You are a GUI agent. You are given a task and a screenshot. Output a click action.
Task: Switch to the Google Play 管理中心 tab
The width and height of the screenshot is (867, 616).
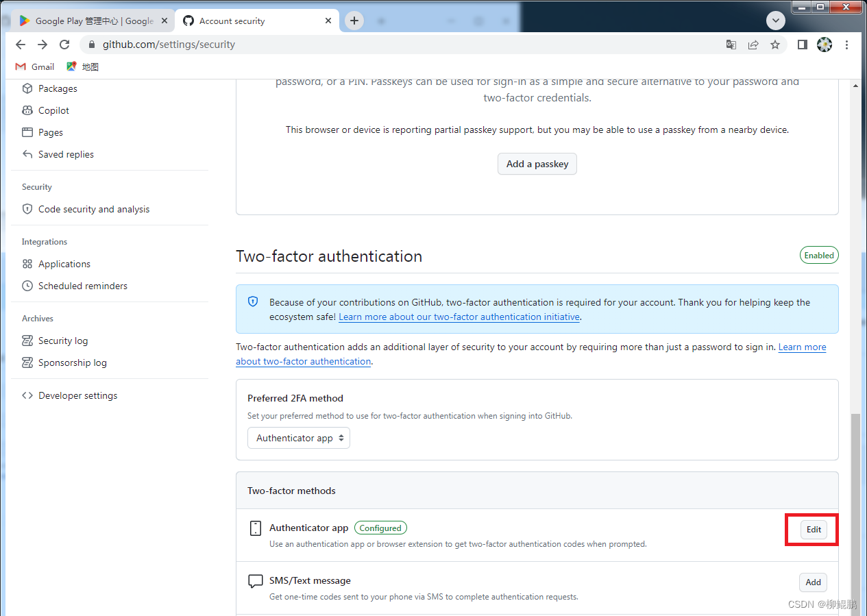pos(89,20)
